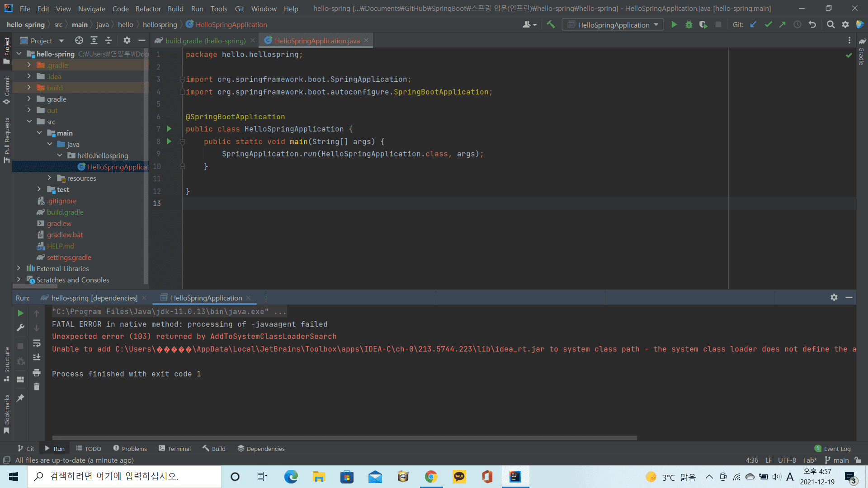Open the HelloSpringApplication run configuration dropdown
The width and height of the screenshot is (868, 488).
coord(613,25)
